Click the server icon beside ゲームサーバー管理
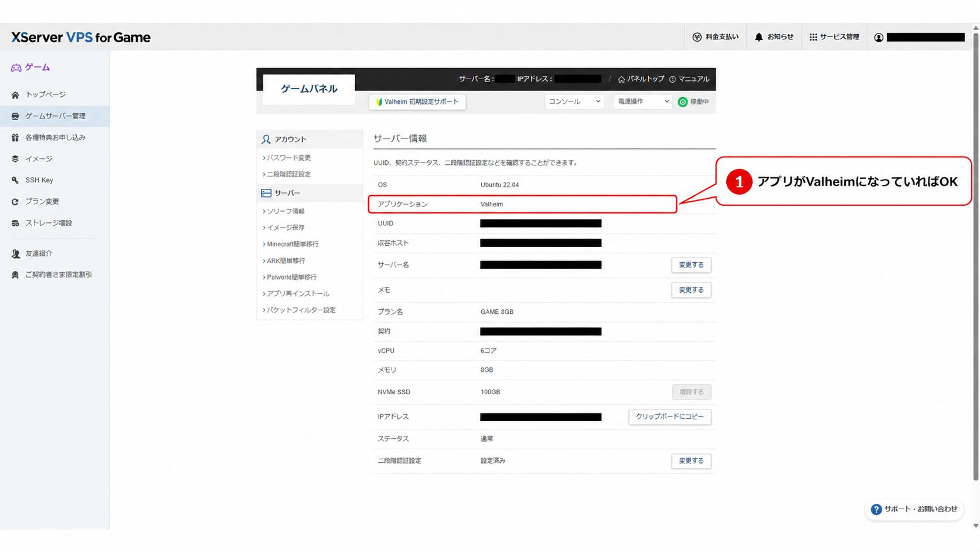Screen dimensions: 980x552 [x=15, y=116]
